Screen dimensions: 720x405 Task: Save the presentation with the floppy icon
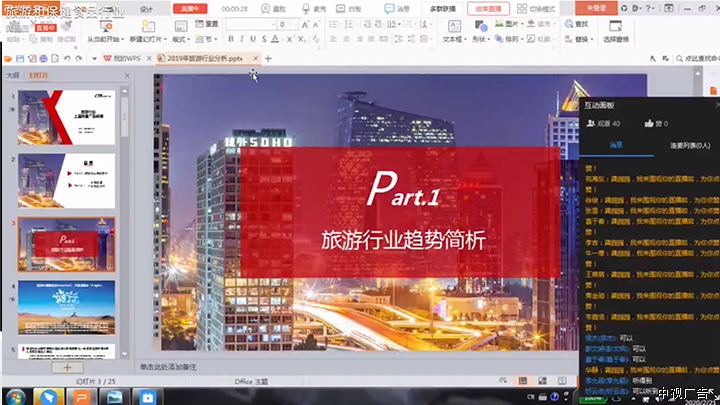point(20,58)
